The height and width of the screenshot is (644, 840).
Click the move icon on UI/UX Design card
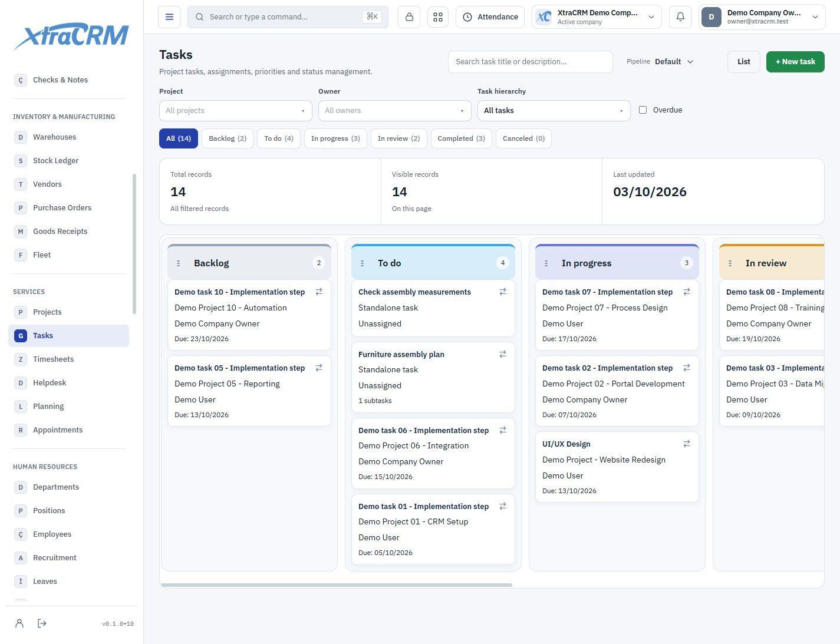pyautogui.click(x=687, y=444)
